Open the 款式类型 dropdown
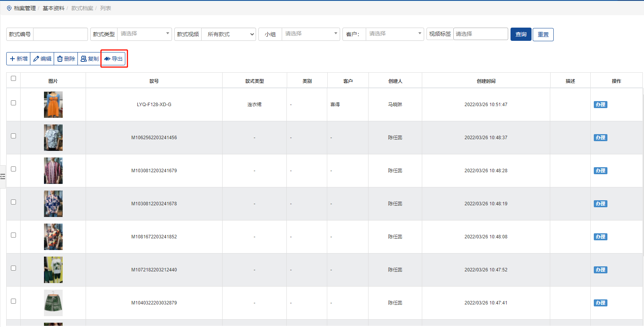The image size is (644, 327). pyautogui.click(x=144, y=34)
